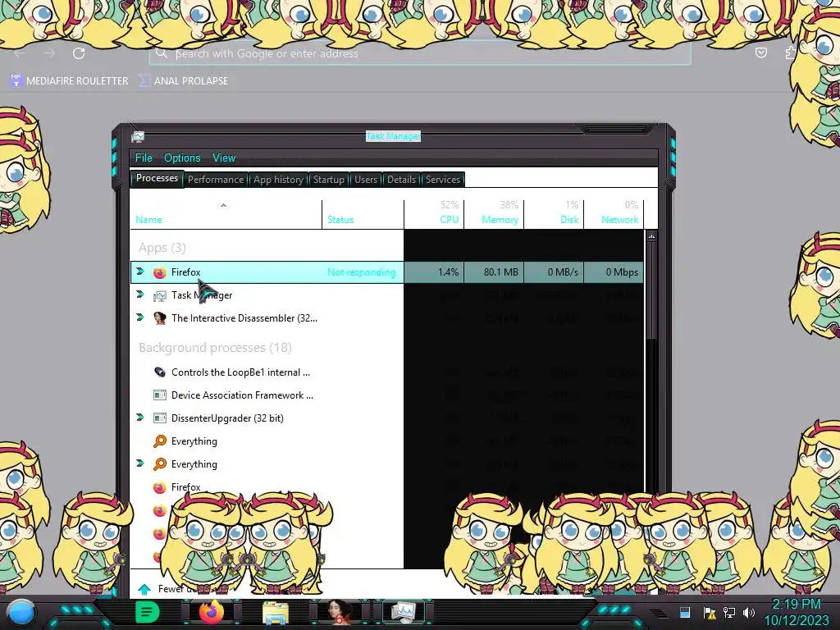Image resolution: width=840 pixels, height=630 pixels.
Task: Expand the second Everything process entry
Action: point(140,463)
